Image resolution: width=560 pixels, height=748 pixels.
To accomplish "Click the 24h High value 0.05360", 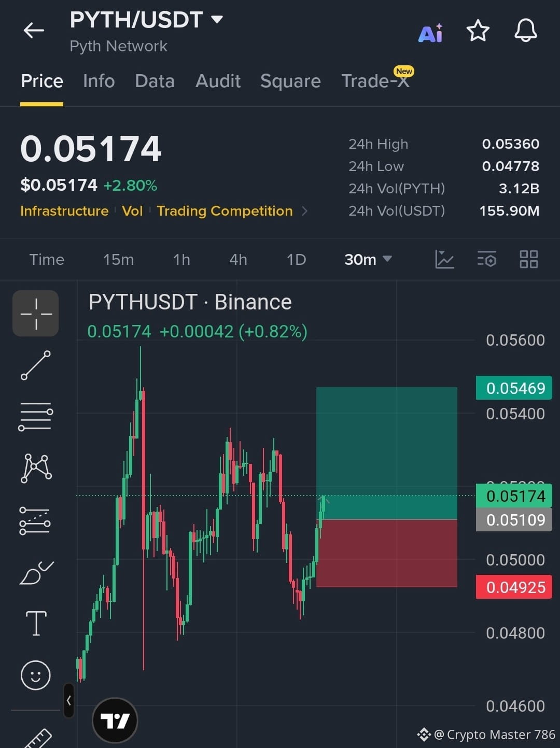I will click(511, 144).
